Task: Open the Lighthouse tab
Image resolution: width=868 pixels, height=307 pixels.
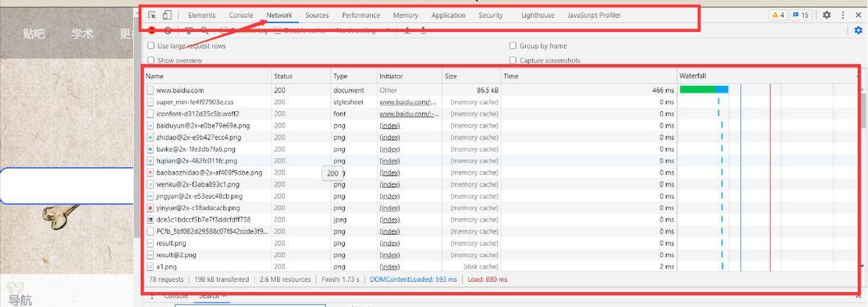Action: (x=538, y=15)
